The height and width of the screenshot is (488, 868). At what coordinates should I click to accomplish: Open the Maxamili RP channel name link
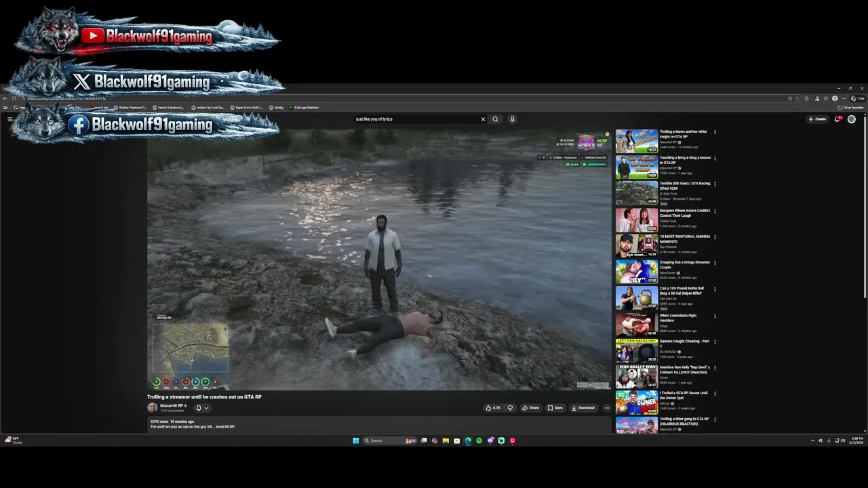(172, 405)
